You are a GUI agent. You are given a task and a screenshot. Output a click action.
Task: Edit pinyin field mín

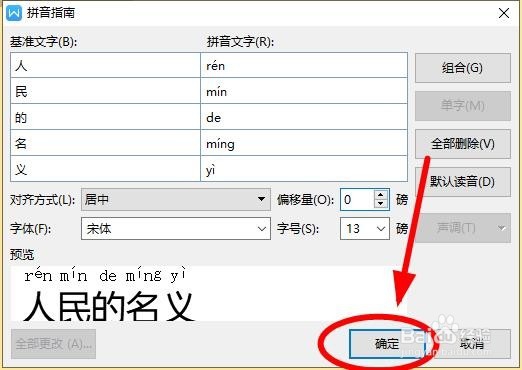pos(304,91)
